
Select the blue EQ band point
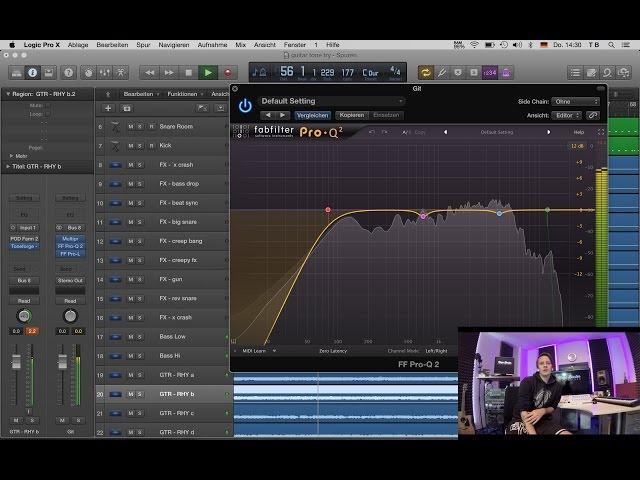pos(499,213)
